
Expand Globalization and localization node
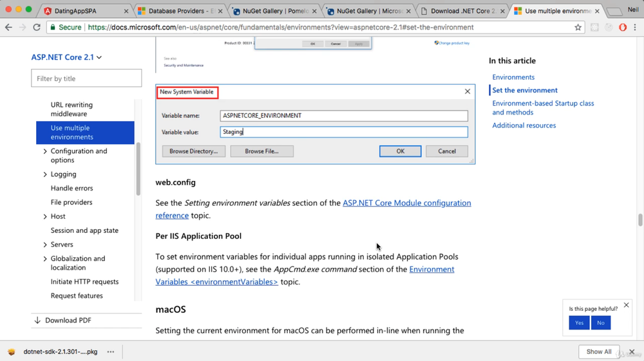45,259
